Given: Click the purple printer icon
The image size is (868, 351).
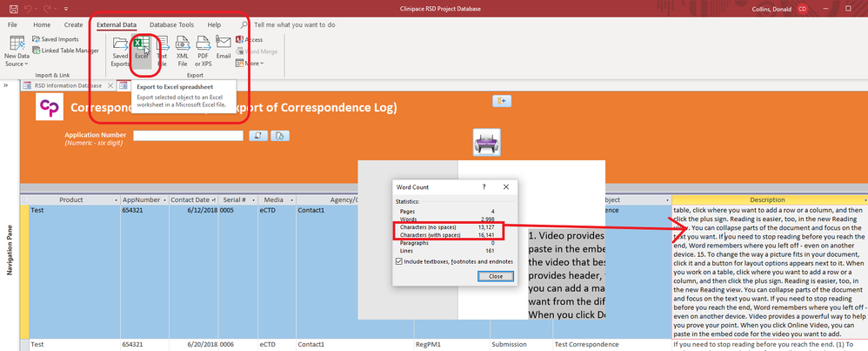Looking at the screenshot, I should (486, 142).
